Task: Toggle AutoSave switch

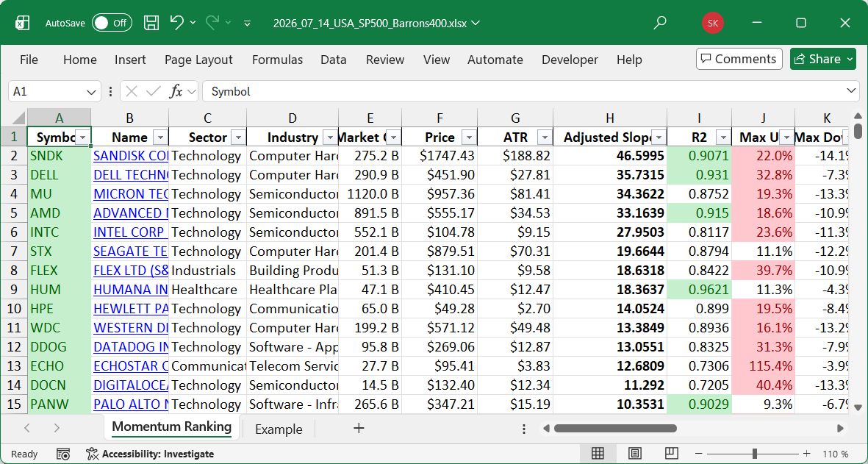Action: [112, 23]
